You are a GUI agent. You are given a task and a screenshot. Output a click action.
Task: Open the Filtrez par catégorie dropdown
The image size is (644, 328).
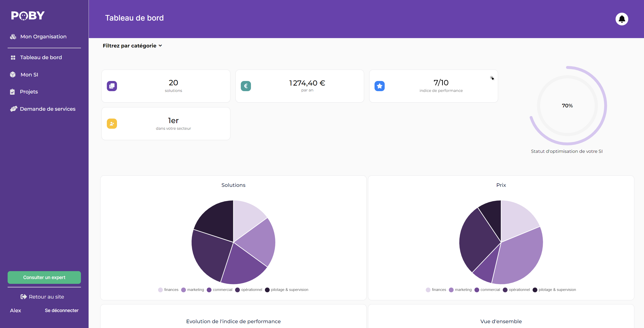[129, 46]
